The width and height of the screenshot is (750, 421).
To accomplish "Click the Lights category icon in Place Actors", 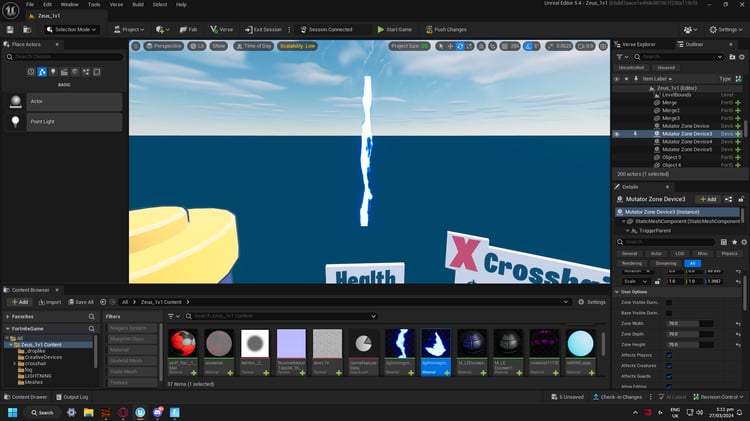I will click(x=53, y=72).
